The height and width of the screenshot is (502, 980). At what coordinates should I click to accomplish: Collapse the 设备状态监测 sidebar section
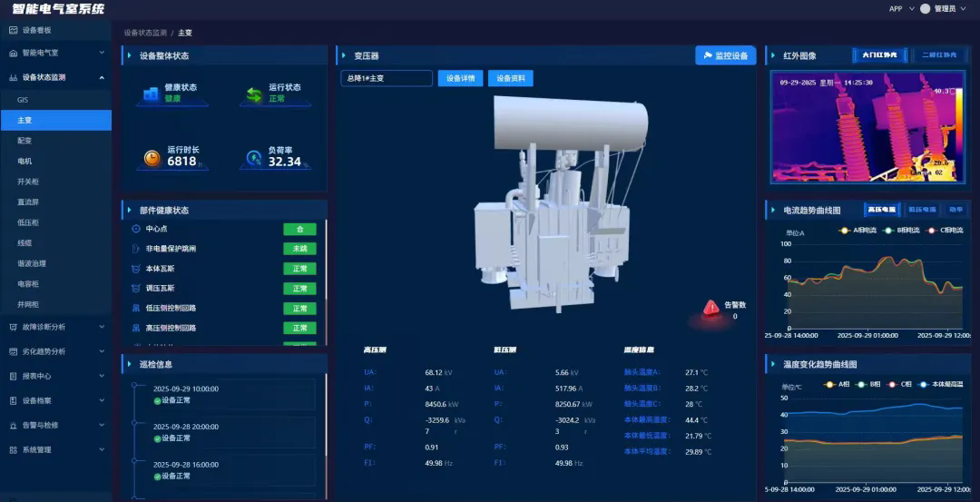tap(101, 77)
